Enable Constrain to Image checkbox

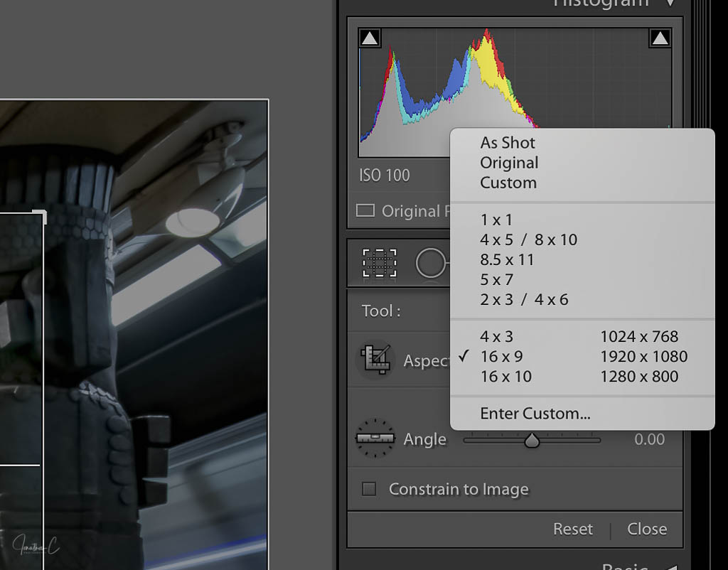pyautogui.click(x=369, y=489)
